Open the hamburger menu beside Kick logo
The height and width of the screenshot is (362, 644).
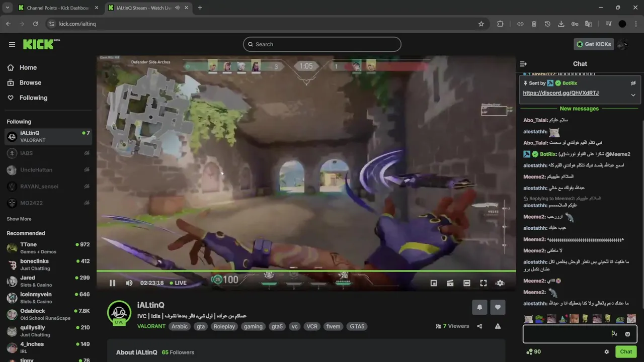12,44
